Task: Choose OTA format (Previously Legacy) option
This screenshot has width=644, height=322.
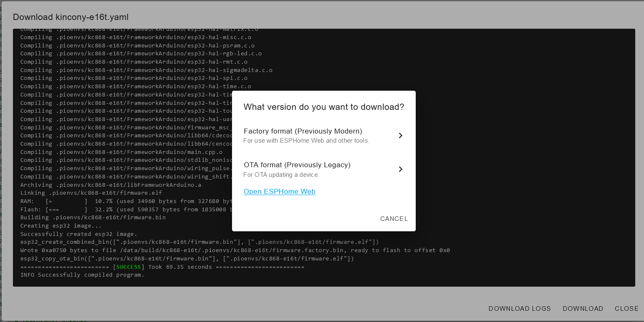Action: coord(324,169)
